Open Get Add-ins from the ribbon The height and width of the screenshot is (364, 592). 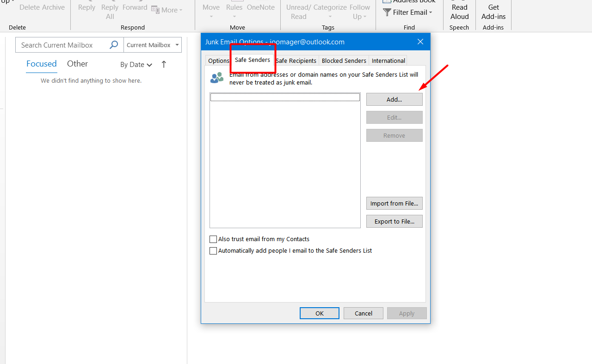[x=493, y=12]
